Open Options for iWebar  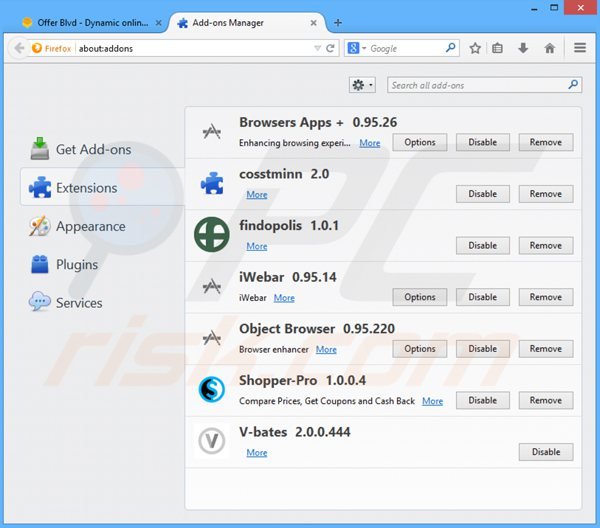pos(420,297)
